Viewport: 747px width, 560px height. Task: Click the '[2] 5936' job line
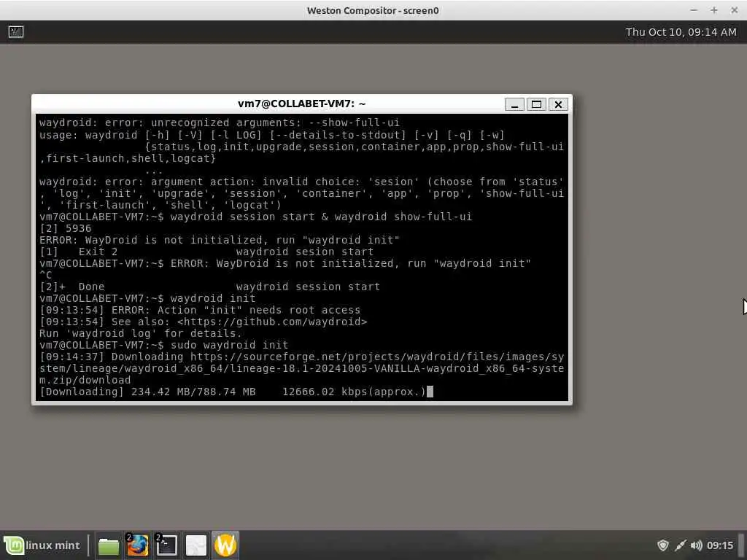[65, 228]
